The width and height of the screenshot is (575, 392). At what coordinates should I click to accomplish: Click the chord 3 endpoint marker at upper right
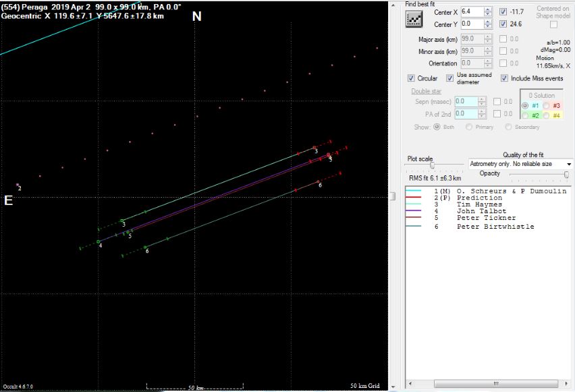(314, 148)
